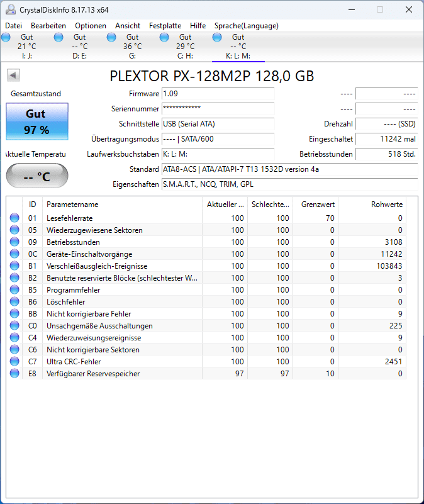Viewport: 424px width, 504px height.
Task: Click Grenzwert 70 of Lesefehlerrate
Action: pyautogui.click(x=330, y=218)
